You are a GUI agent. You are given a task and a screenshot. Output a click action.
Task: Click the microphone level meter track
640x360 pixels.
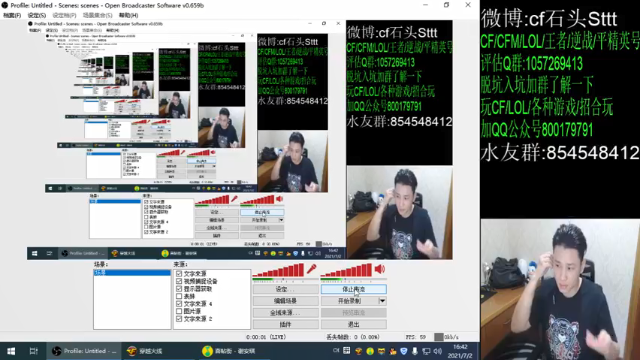pyautogui.click(x=285, y=280)
